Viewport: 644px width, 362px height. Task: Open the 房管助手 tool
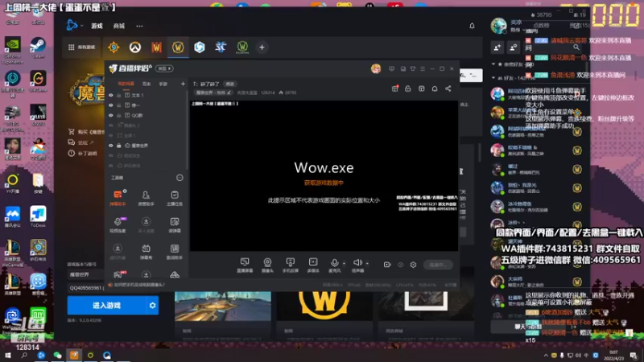point(146,198)
